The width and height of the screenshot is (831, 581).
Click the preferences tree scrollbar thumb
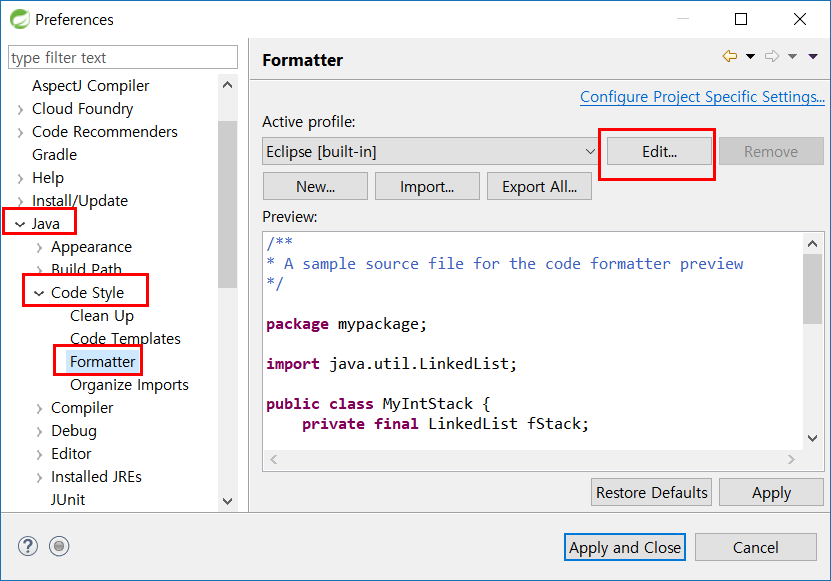(x=227, y=204)
